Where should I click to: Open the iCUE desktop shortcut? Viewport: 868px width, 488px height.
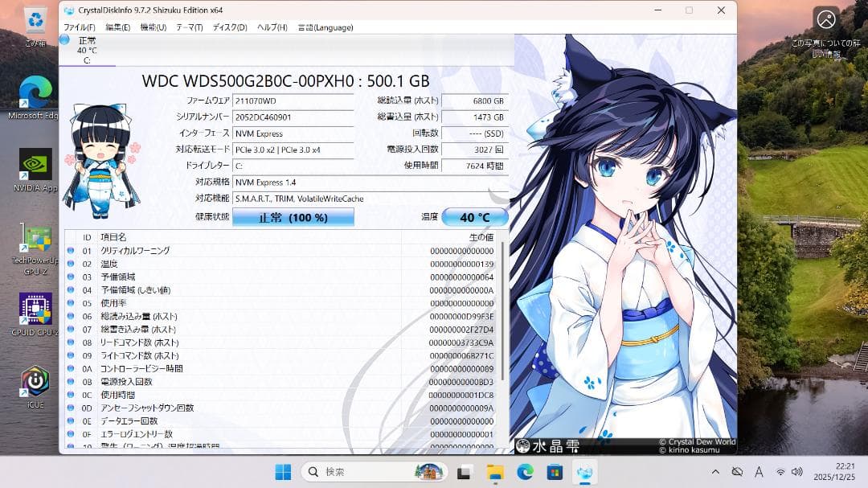pyautogui.click(x=35, y=381)
